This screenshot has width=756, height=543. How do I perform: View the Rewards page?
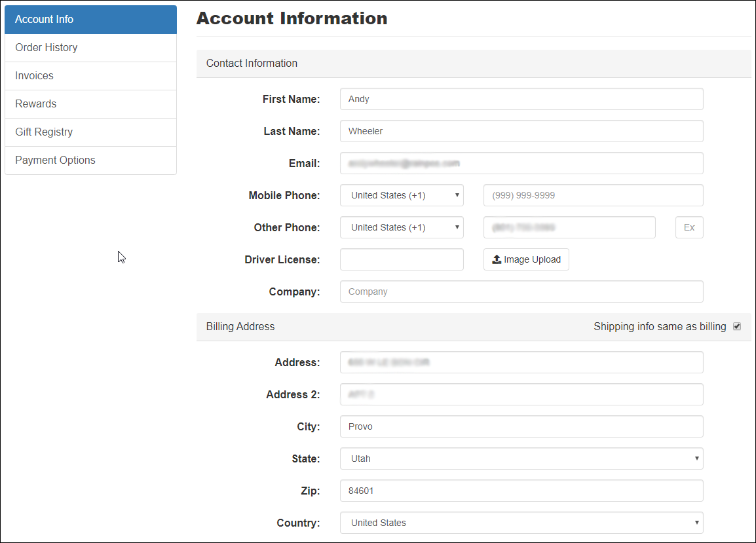90,104
